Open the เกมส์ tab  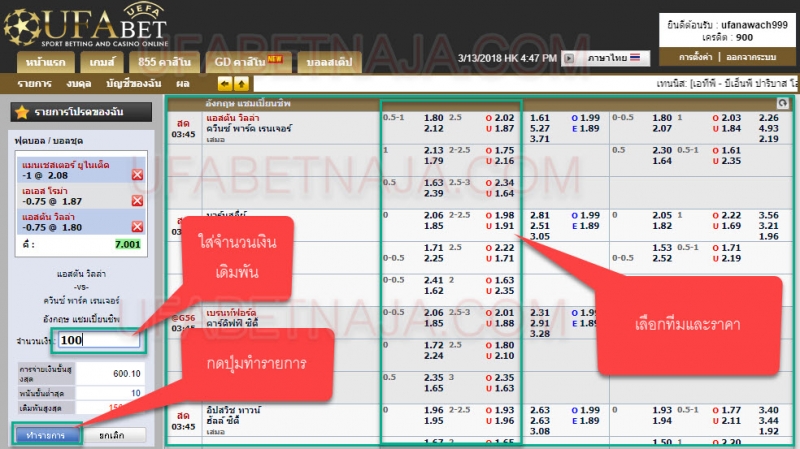[102, 62]
